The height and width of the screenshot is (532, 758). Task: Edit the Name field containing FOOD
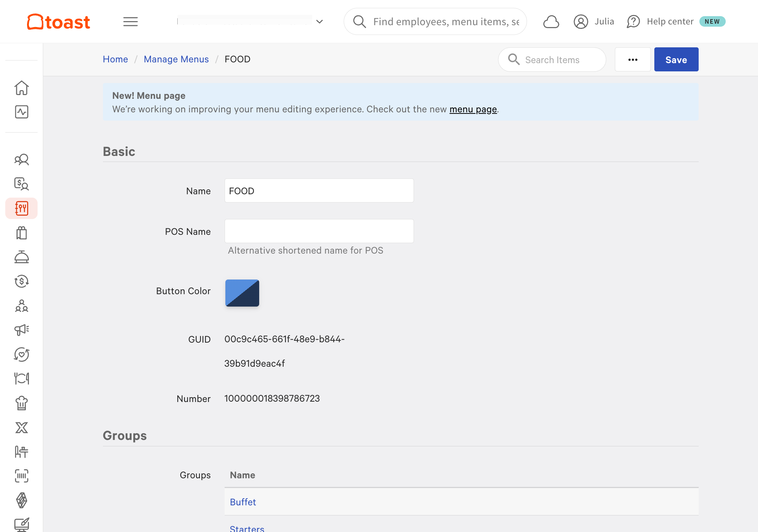click(319, 191)
